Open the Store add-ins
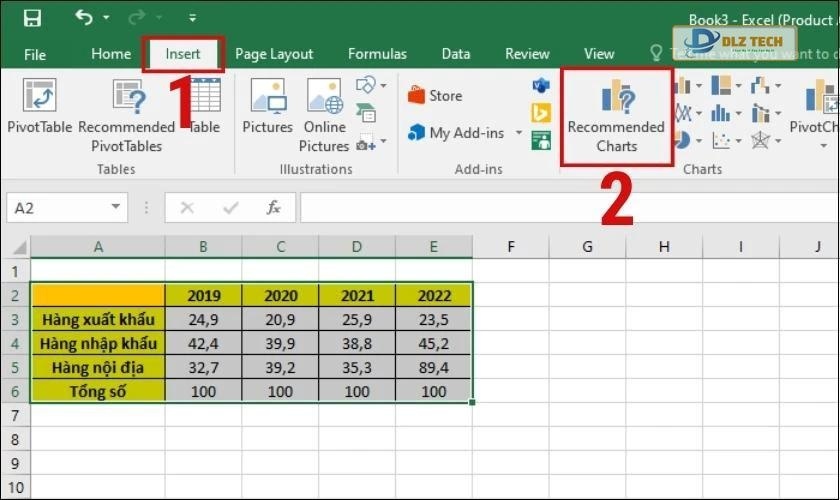The width and height of the screenshot is (840, 500). (435, 96)
